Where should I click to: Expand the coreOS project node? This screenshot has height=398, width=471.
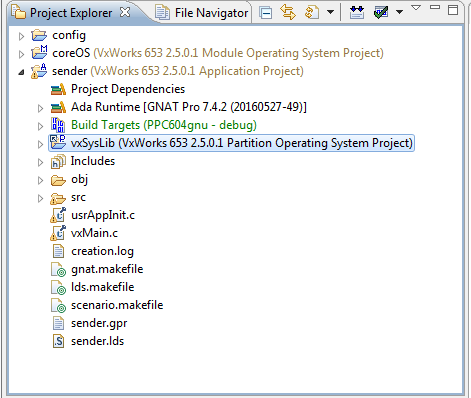[x=22, y=54]
